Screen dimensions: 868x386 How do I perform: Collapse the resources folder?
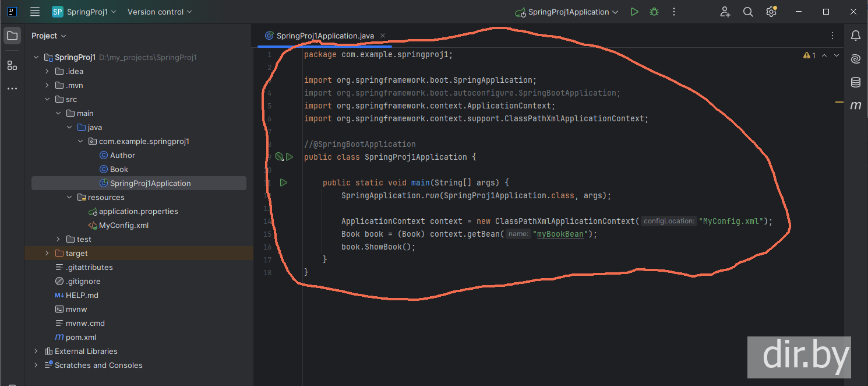click(69, 197)
